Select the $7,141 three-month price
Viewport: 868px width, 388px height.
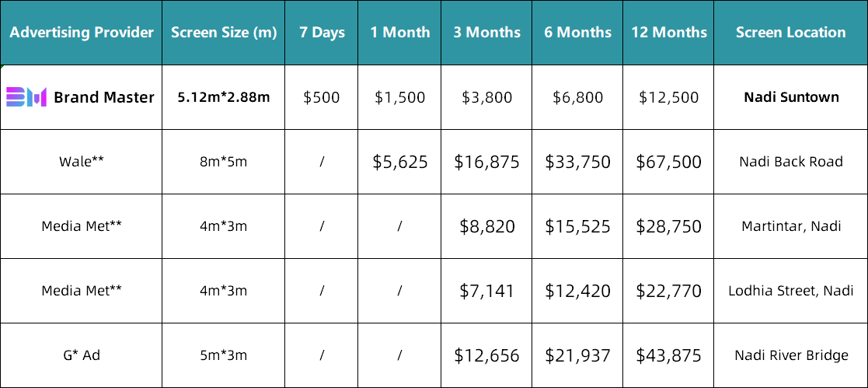tap(487, 291)
